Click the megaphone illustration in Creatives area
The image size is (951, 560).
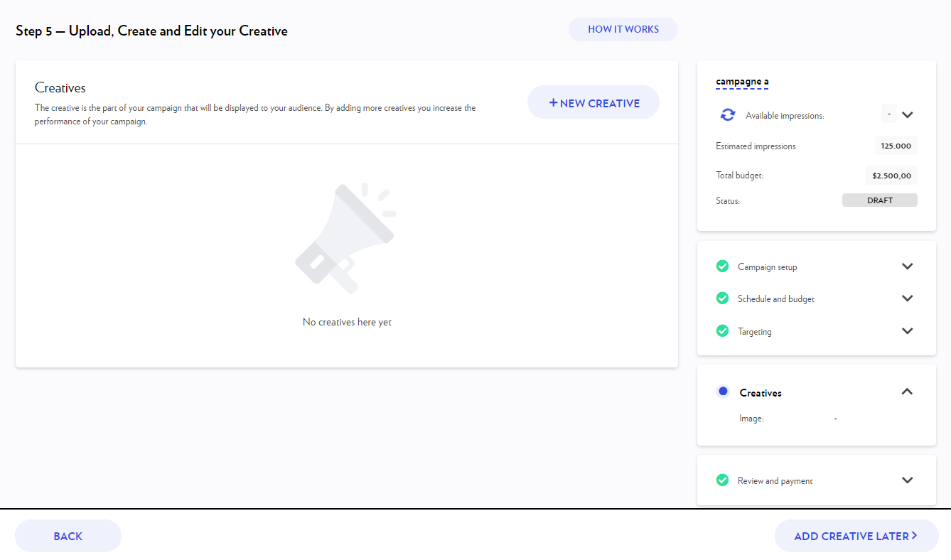point(346,237)
